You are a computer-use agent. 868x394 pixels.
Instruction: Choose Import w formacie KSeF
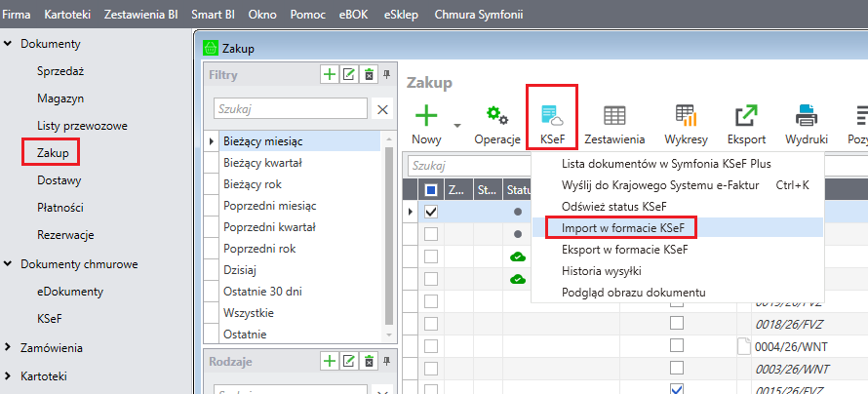click(x=621, y=226)
